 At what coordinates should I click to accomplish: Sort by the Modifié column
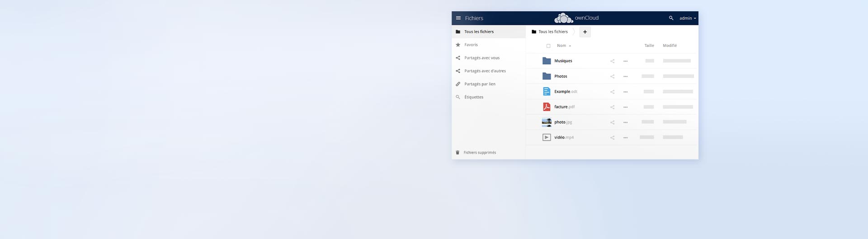[x=670, y=46]
